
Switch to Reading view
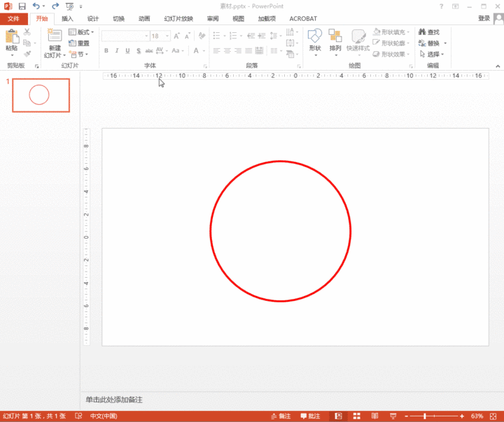(x=374, y=416)
